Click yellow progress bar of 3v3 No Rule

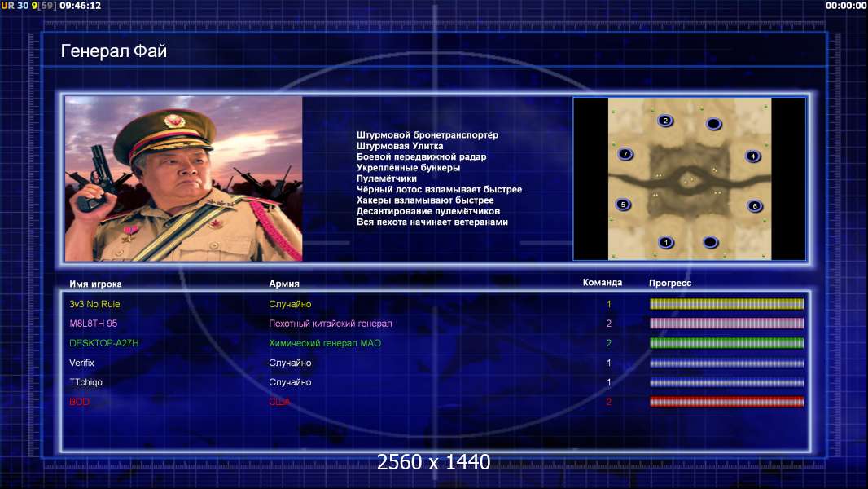coord(726,303)
